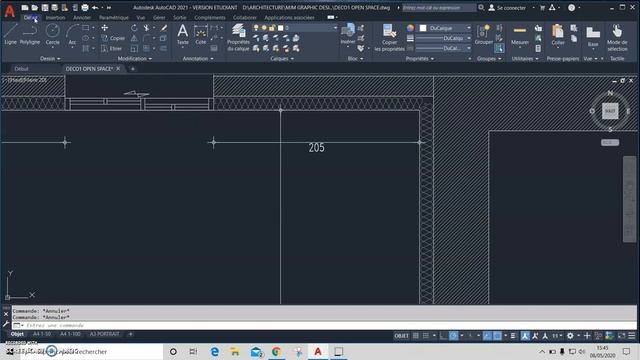This screenshot has height=360, width=640.
Task: Add new layout with plus button
Action: point(131,334)
